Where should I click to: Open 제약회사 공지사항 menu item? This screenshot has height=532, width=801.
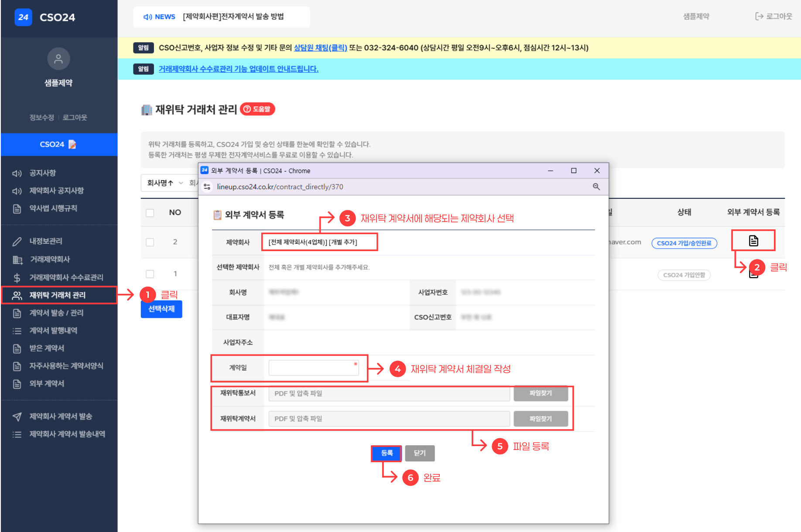[56, 191]
